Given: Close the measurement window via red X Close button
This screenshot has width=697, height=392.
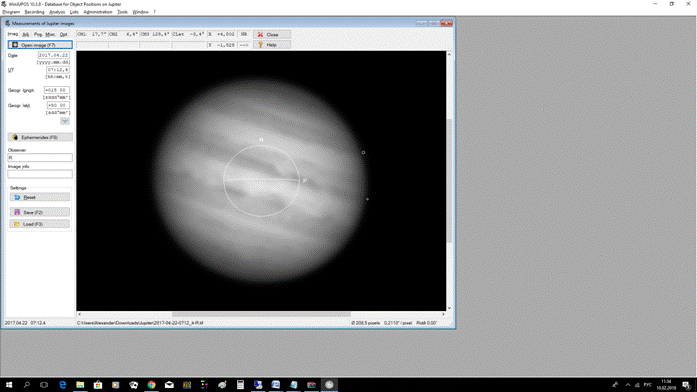Looking at the screenshot, I should 272,34.
